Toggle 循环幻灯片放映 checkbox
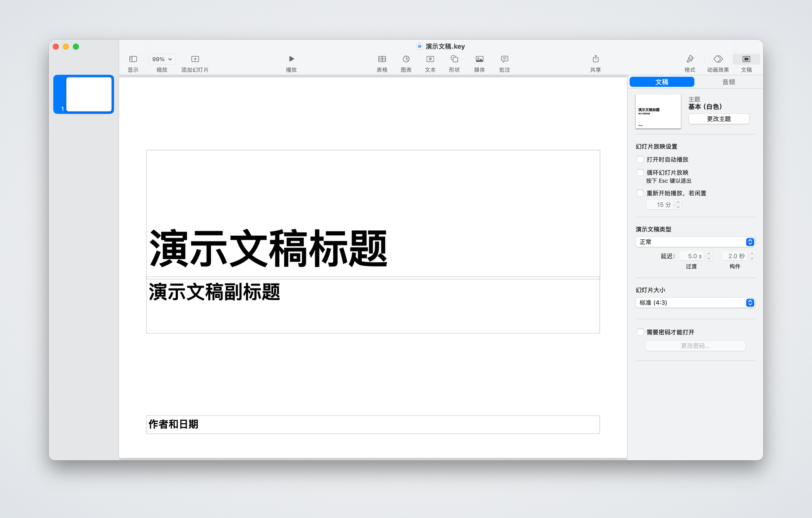The height and width of the screenshot is (518, 812). [x=640, y=172]
